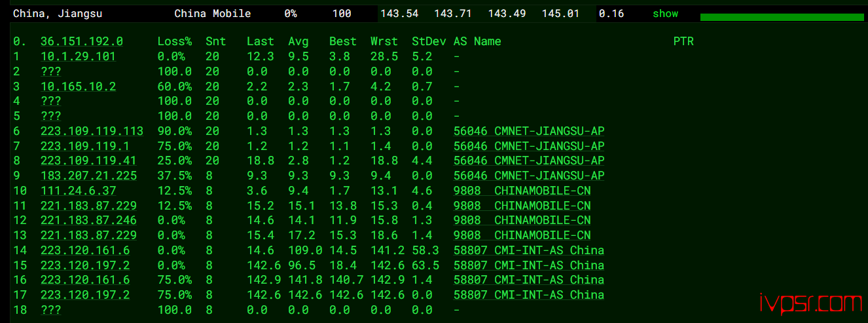868x323 pixels.
Task: Open hop 10 address 111.24.6.37
Action: point(78,191)
